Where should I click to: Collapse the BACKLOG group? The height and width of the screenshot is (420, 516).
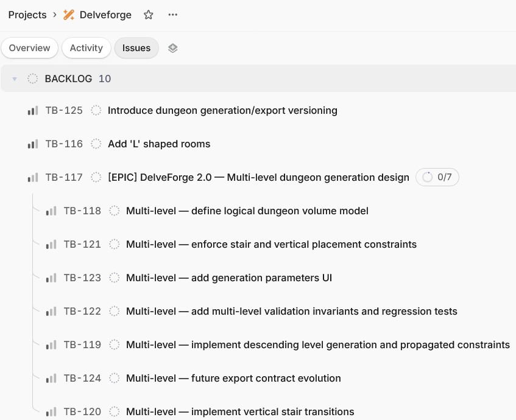pyautogui.click(x=15, y=79)
